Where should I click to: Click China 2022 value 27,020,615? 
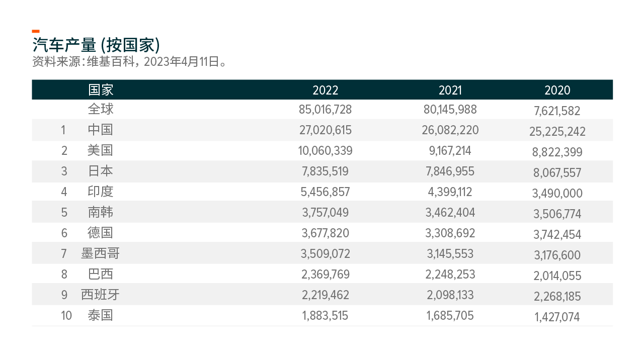[326, 130]
